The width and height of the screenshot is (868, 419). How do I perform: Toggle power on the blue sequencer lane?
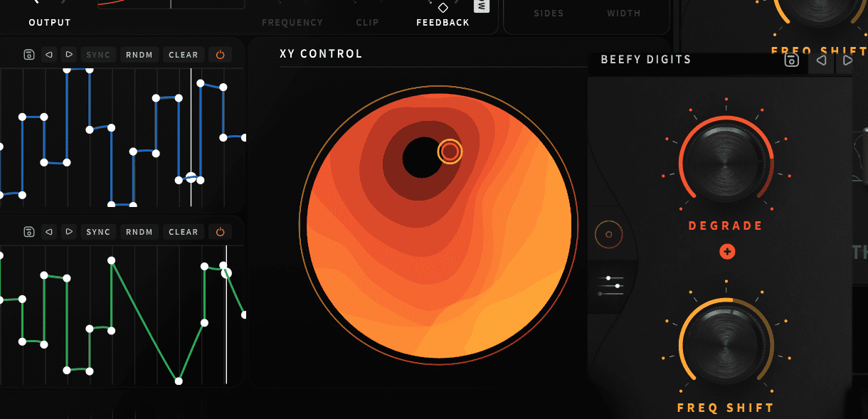pos(220,55)
